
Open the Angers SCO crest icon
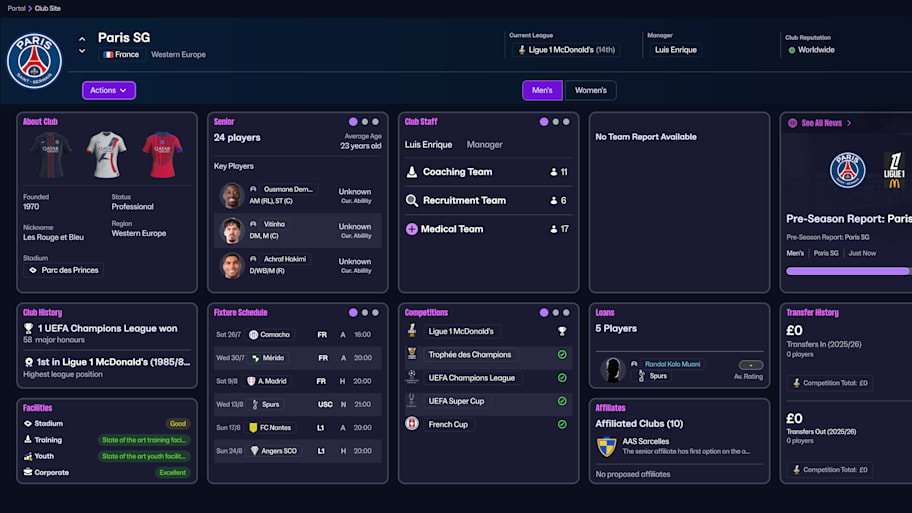[254, 451]
